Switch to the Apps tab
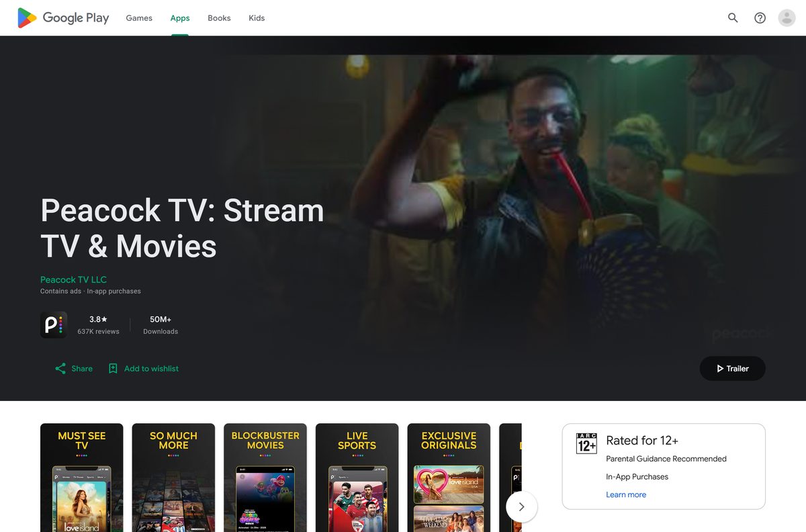Screen dimensions: 806x532 click(180, 18)
